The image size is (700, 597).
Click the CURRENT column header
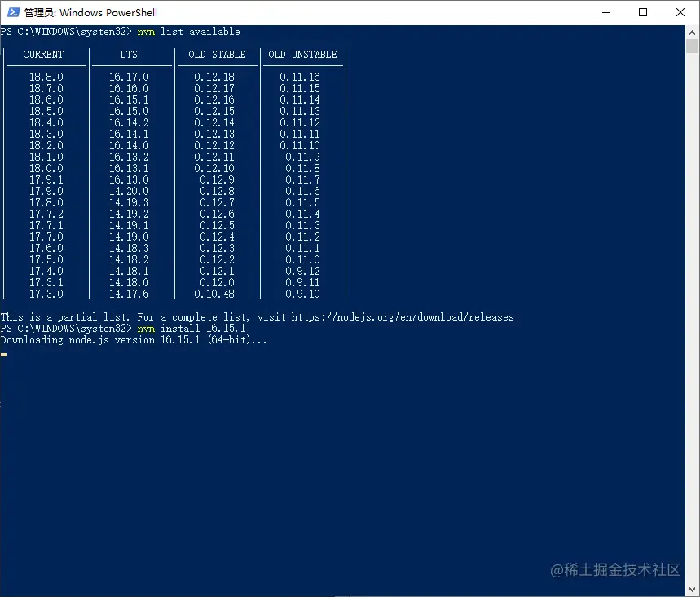43,55
